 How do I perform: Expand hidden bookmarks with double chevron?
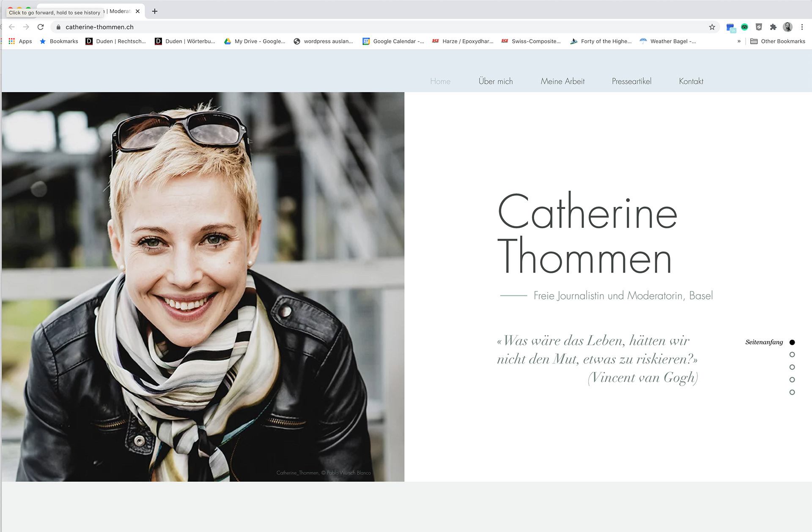(x=739, y=41)
